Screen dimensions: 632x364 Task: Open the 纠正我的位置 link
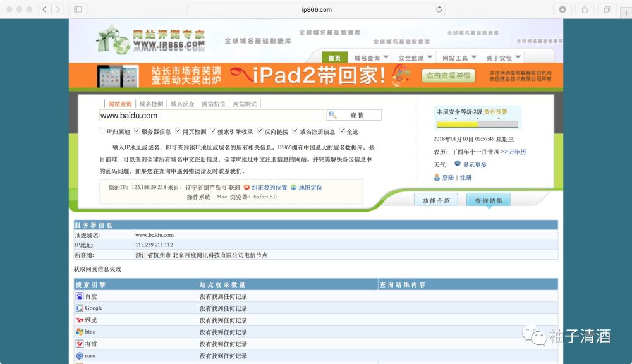pyautogui.click(x=269, y=188)
